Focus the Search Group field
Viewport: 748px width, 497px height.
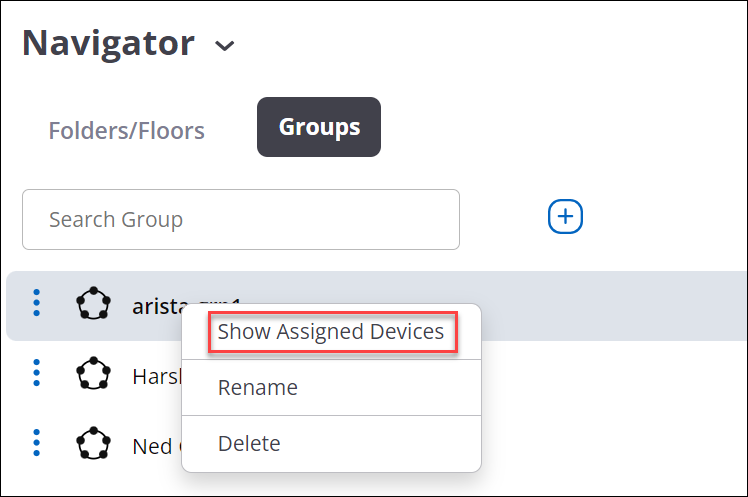click(x=241, y=219)
